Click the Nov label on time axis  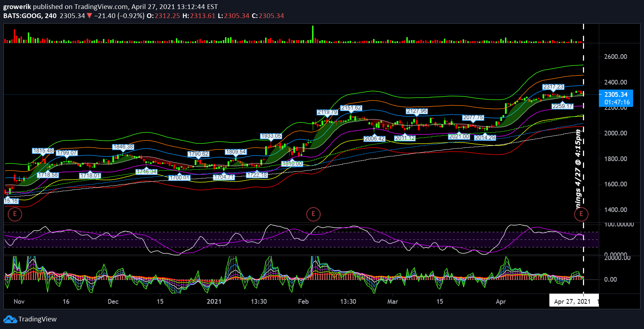click(19, 302)
